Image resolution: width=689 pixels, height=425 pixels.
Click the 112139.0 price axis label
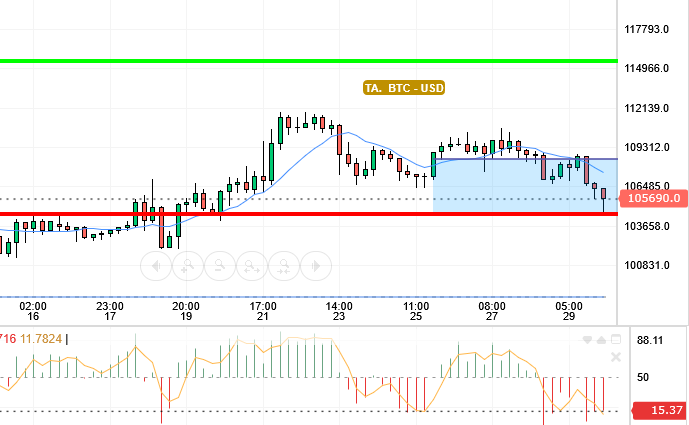(646, 108)
